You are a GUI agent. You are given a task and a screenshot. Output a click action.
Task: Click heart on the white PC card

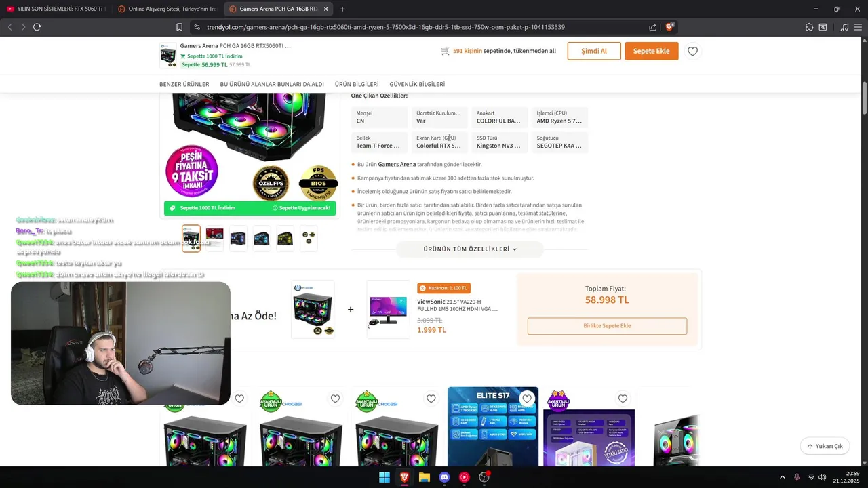(623, 399)
